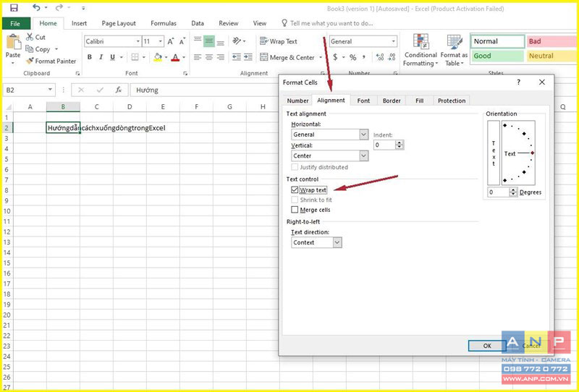
Task: Open the File menu tab
Action: [x=15, y=23]
